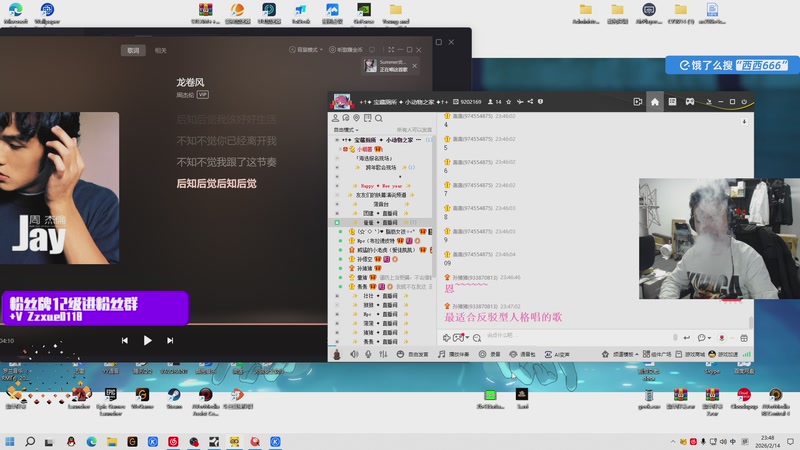Image resolution: width=800 pixels, height=450 pixels.
Task: Click the song title 龙卷风
Action: point(190,82)
